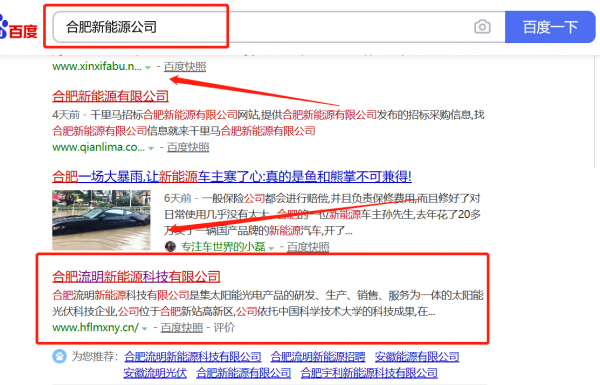Image resolution: width=600 pixels, height=385 pixels.
Task: Expand dropdown arrow after www.hflmxny.cn/
Action: [x=145, y=329]
